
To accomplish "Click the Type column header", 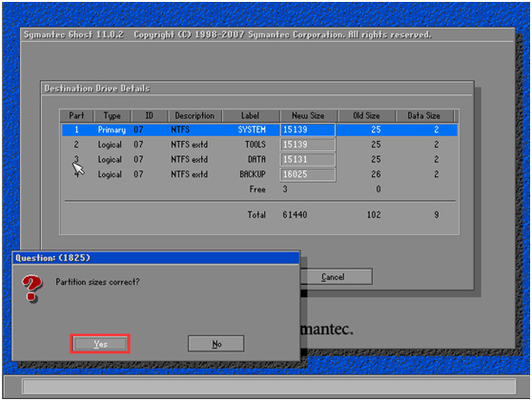I will [x=112, y=115].
